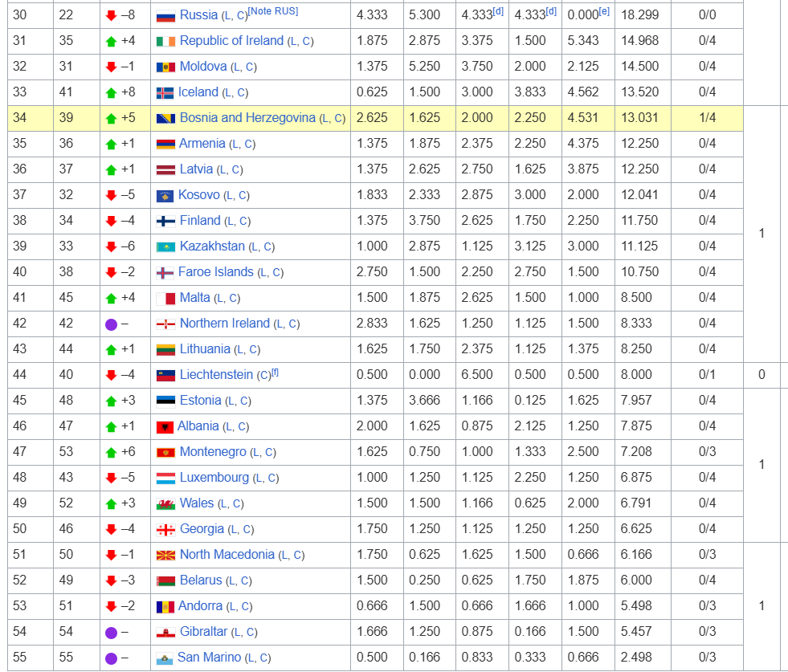Click the Armenia flag icon

165,145
